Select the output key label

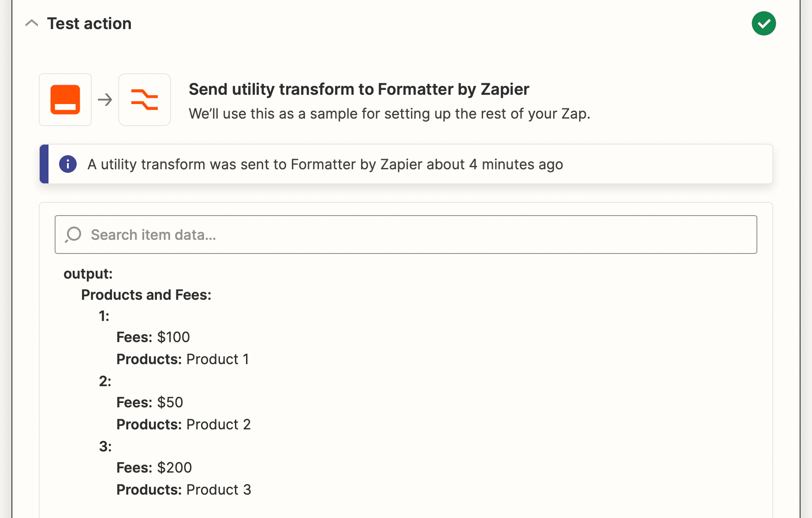pos(88,274)
